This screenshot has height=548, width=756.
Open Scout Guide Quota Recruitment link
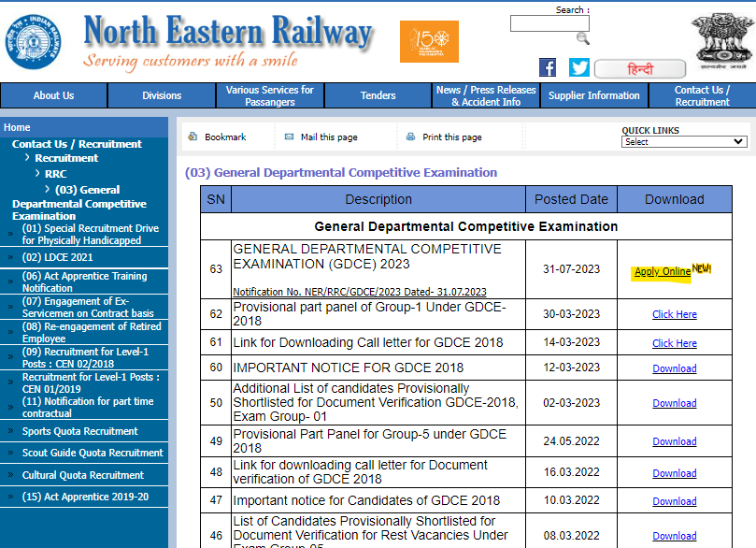[93, 453]
